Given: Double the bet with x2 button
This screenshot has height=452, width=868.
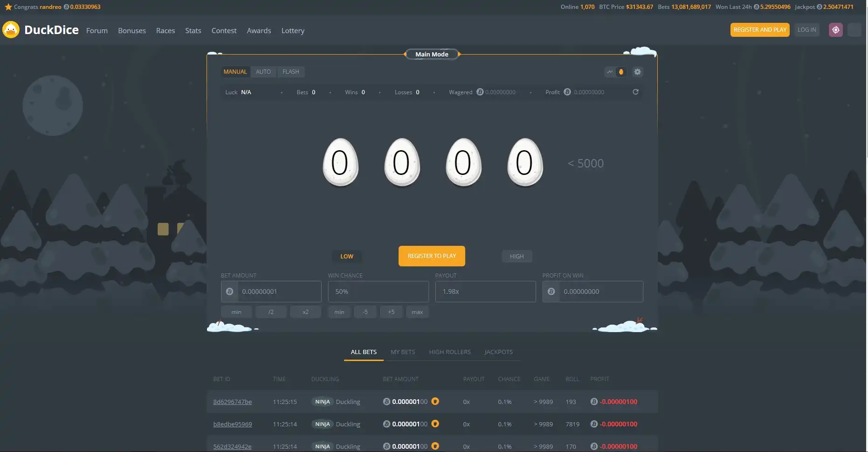Looking at the screenshot, I should coord(305,312).
